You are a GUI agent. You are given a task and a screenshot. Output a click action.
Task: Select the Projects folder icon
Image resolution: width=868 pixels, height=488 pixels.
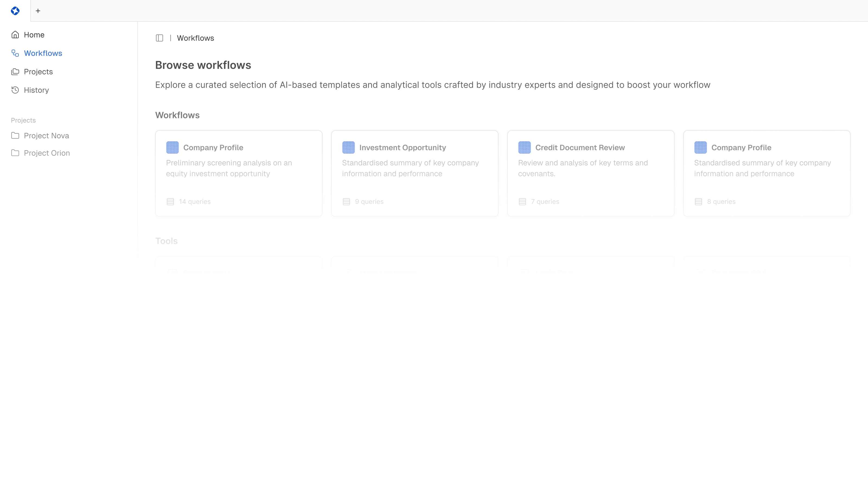coord(15,71)
